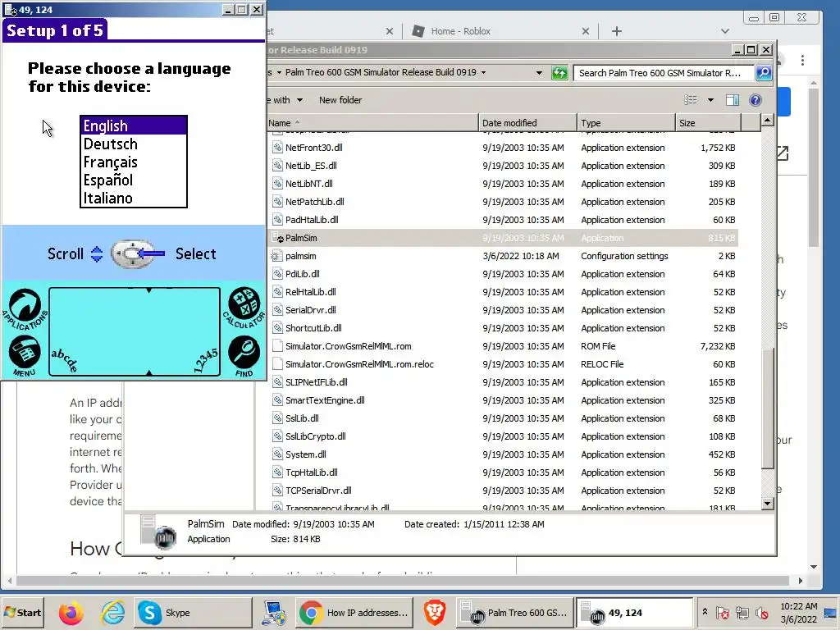The width and height of the screenshot is (840, 630).
Task: Tap the Menu silkscreen icon in the Palm simulator
Action: click(24, 354)
